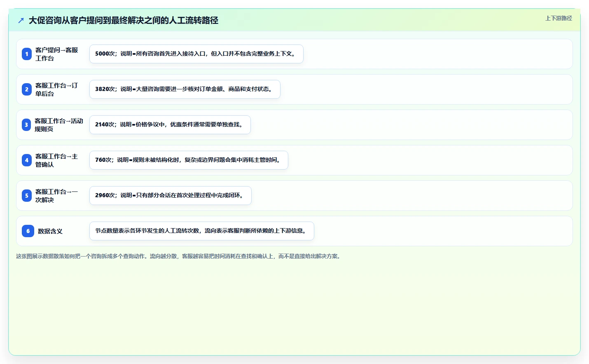Click the arrow icon beside the title
The width and height of the screenshot is (589, 364).
(x=21, y=20)
